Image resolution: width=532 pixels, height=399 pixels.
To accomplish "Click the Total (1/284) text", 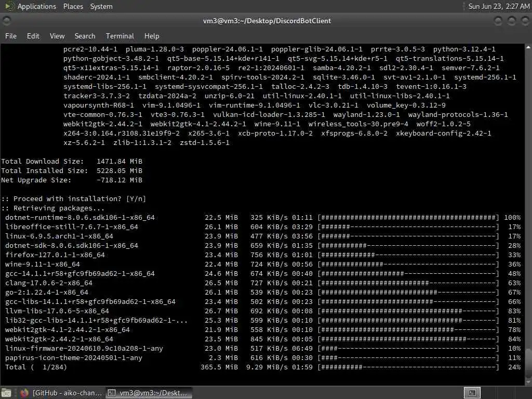I will tap(36, 367).
